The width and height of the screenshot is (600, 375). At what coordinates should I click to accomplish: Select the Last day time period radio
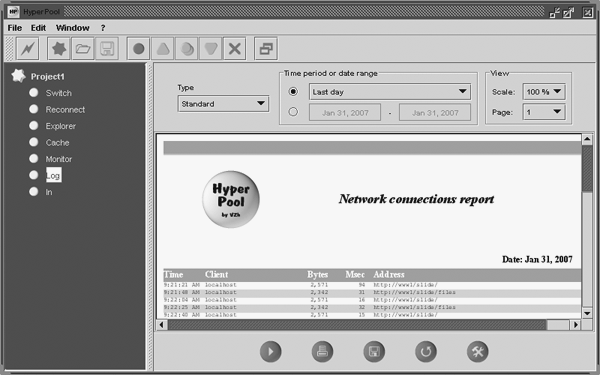click(x=293, y=91)
